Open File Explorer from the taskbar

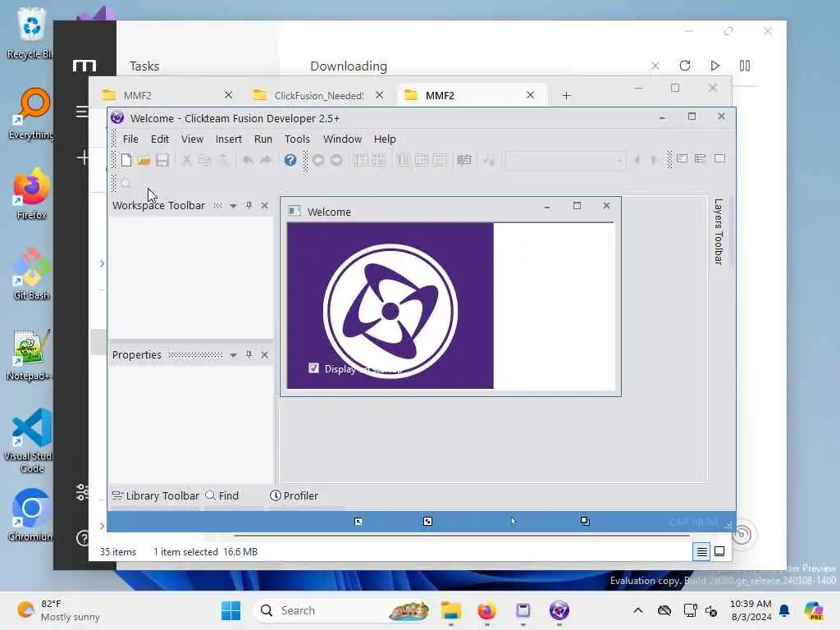[x=450, y=610]
